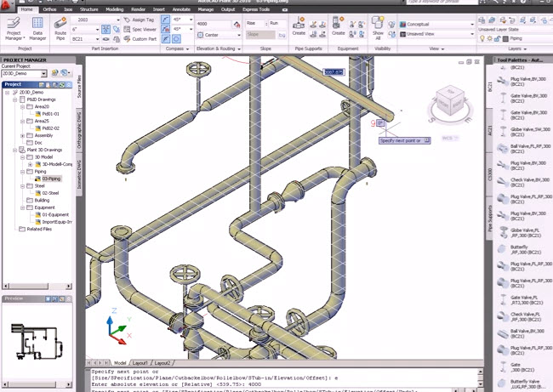The width and height of the screenshot is (553, 392).
Task: Click the Piping layer color swatch
Action: (505, 38)
